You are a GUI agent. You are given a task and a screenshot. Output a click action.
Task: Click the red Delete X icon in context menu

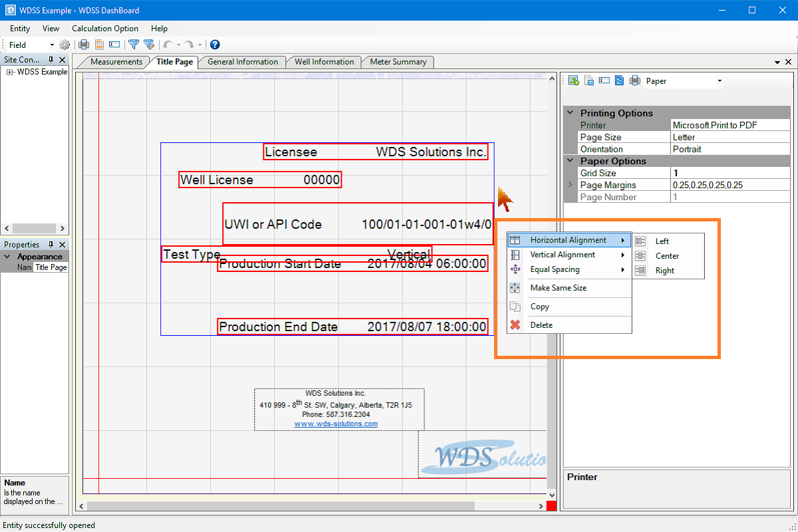(x=515, y=325)
